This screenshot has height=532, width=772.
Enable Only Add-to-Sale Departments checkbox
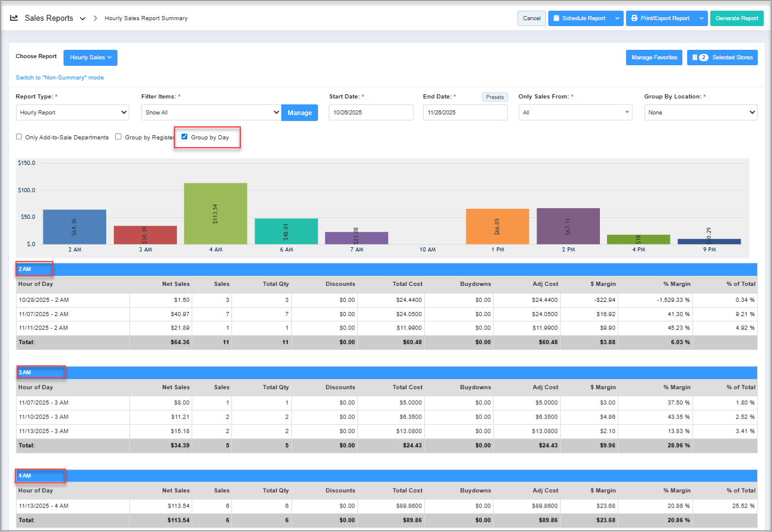pyautogui.click(x=20, y=137)
